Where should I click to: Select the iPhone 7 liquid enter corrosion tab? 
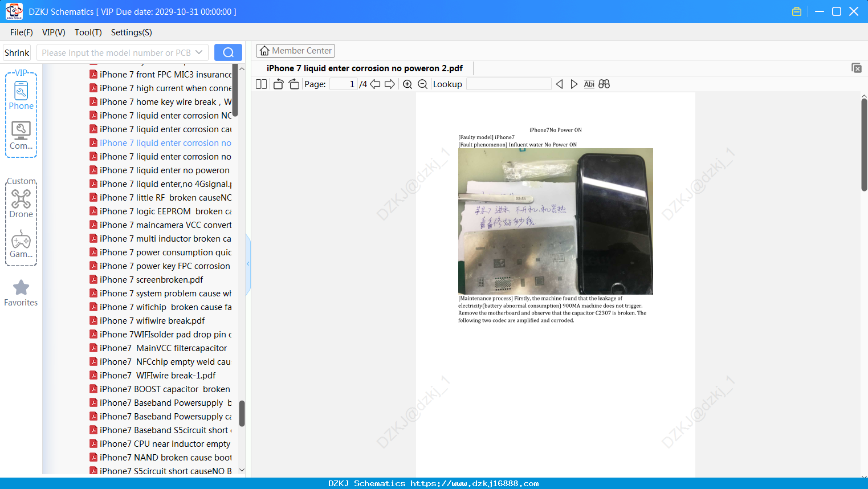(365, 68)
